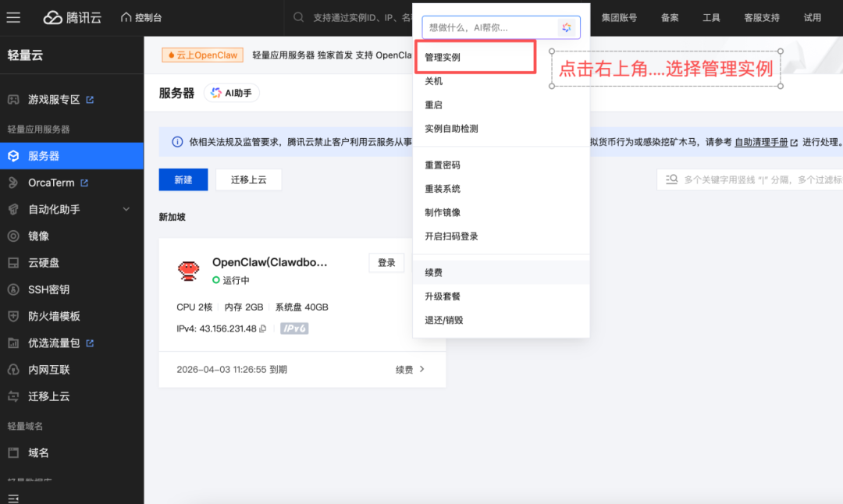Click the 自动化助手 sidebar icon
The width and height of the screenshot is (843, 504).
(13, 209)
